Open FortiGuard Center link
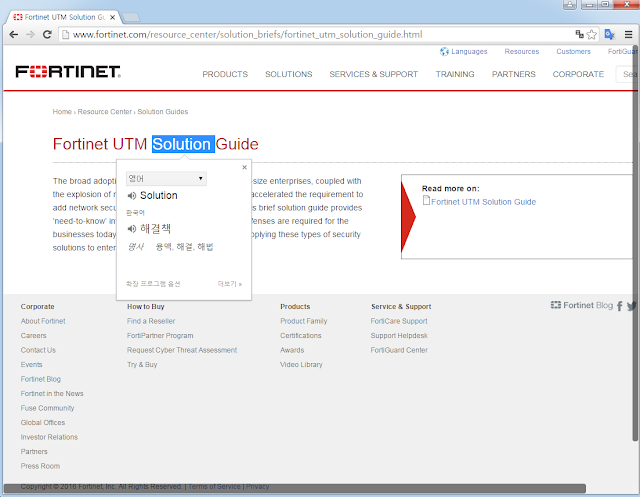 399,350
